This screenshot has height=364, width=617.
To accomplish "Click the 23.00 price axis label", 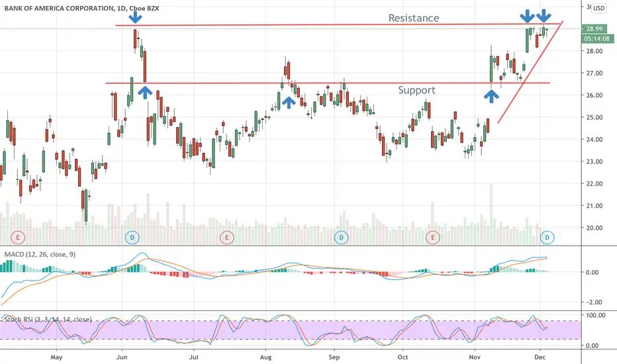I will pos(594,161).
